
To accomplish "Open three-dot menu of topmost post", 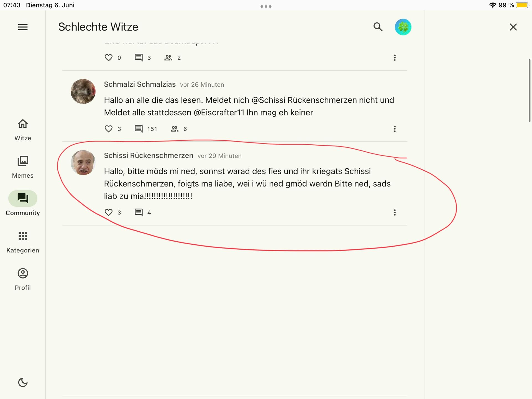I will coord(395,58).
